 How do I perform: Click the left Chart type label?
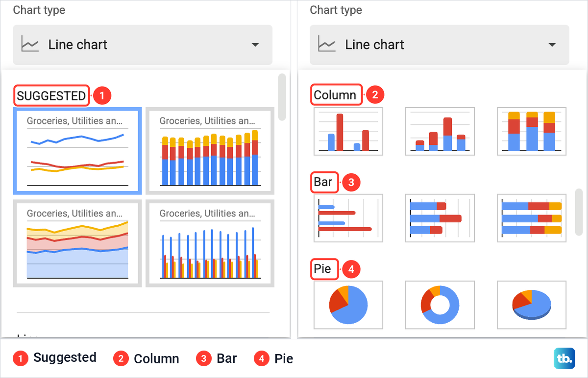(39, 10)
